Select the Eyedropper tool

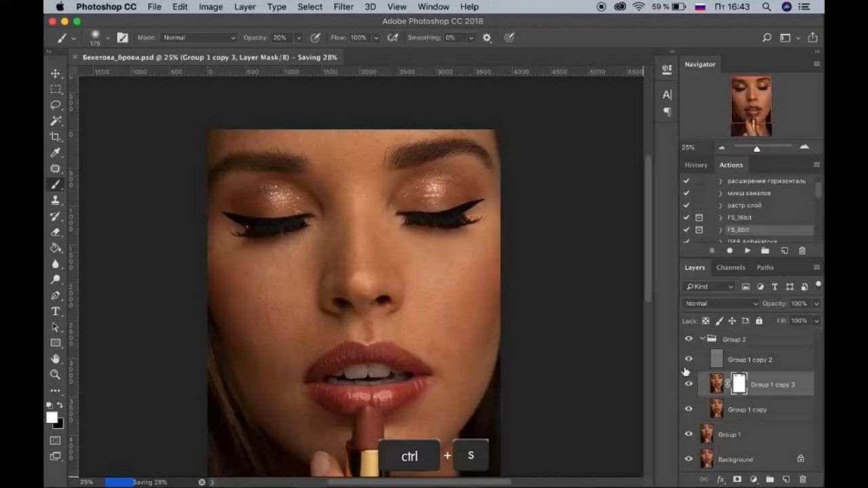(56, 152)
